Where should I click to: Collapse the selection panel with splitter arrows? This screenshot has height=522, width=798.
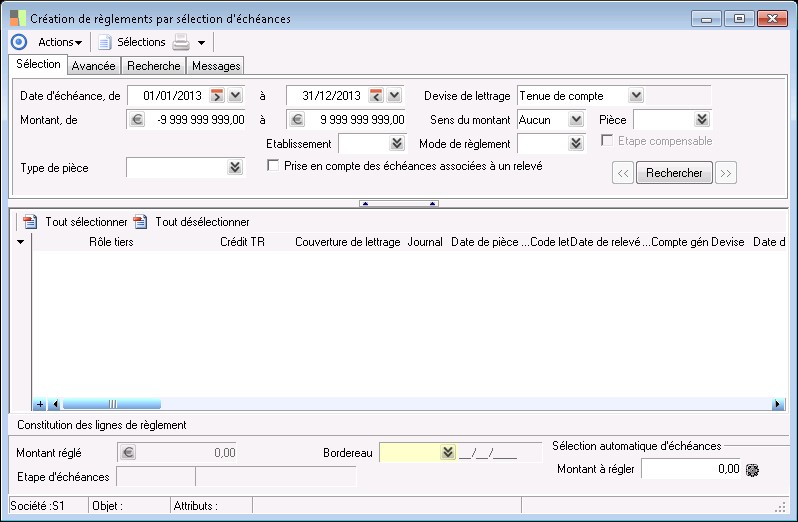(398, 204)
